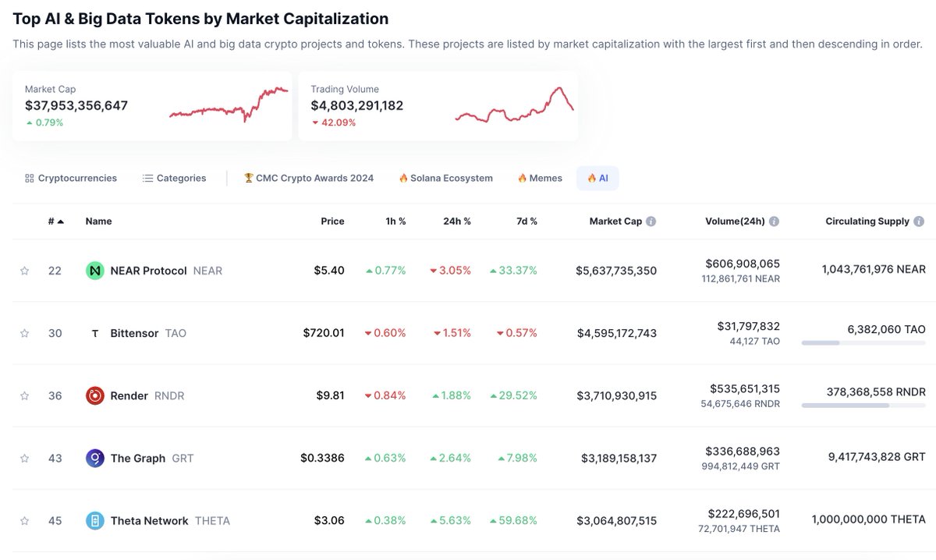This screenshot has height=560, width=936.
Task: Switch to the Memes tab
Action: point(539,178)
